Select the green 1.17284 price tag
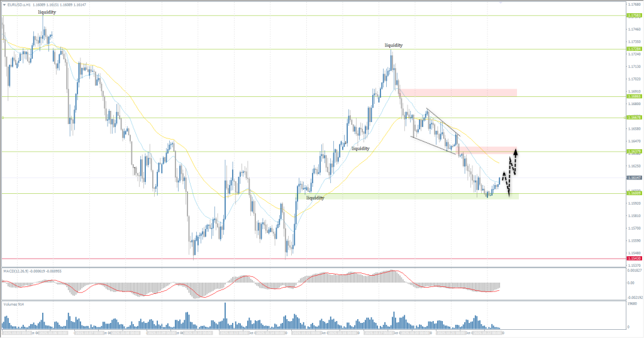 coord(633,48)
